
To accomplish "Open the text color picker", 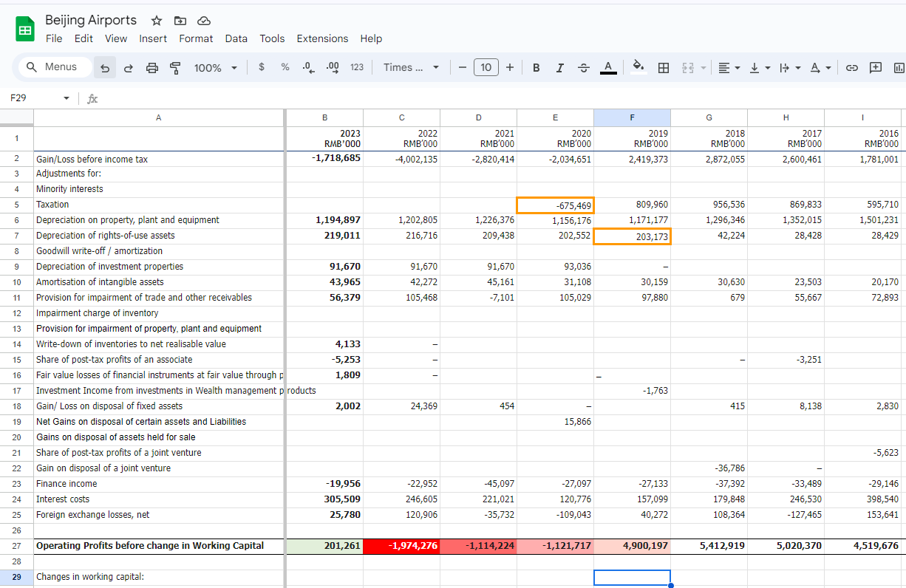I will tap(607, 67).
